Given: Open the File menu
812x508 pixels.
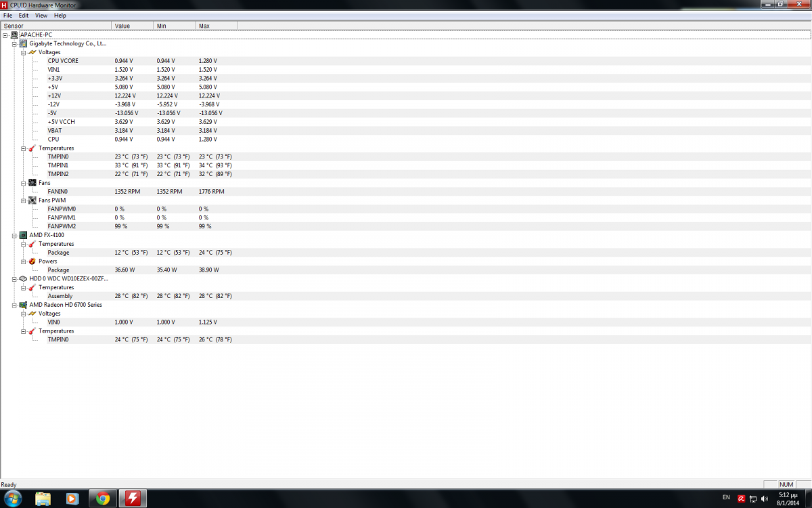Looking at the screenshot, I should [x=7, y=15].
